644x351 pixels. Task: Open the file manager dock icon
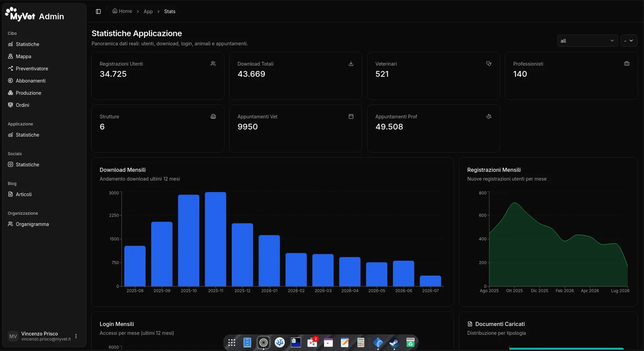point(247,343)
